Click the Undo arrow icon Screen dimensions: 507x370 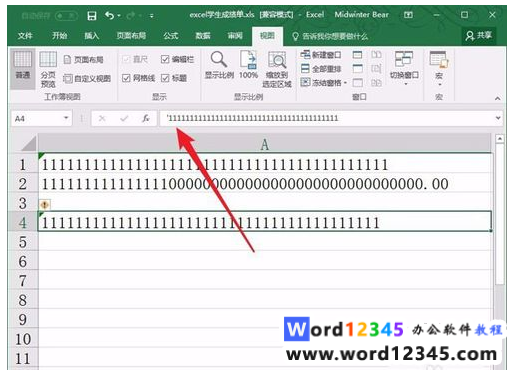(x=109, y=15)
